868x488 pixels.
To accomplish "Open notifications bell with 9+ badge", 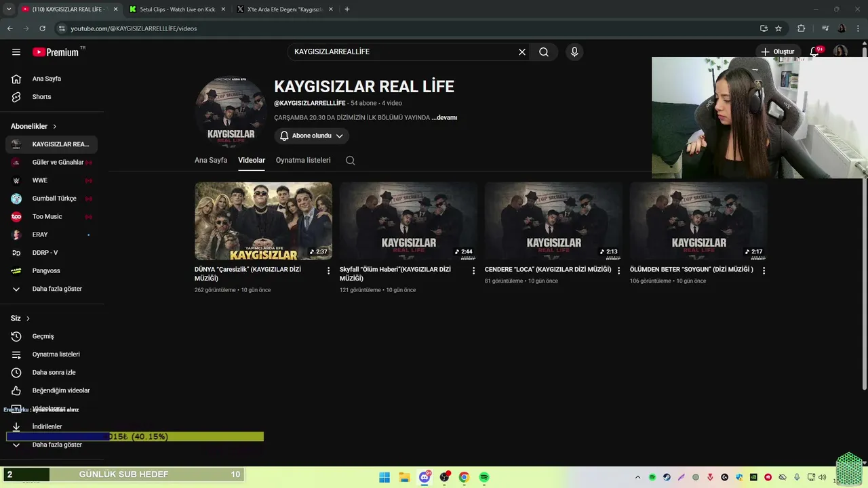I will tap(816, 52).
